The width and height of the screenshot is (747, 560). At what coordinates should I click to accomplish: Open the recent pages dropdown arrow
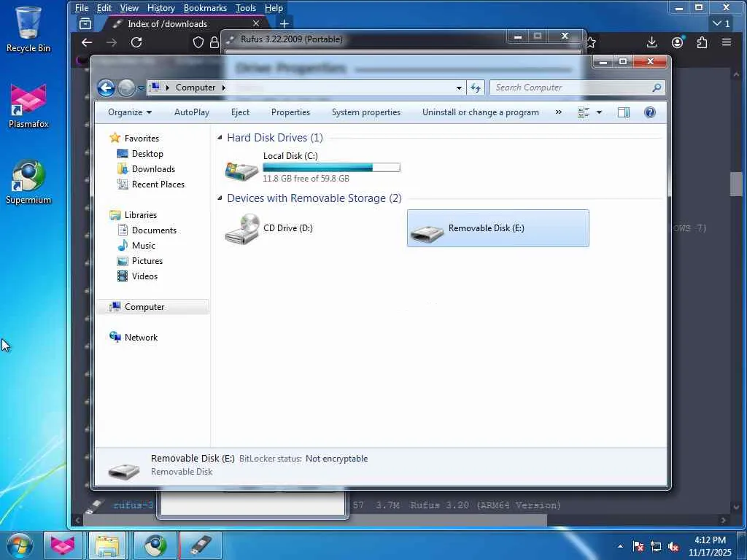coord(141,88)
